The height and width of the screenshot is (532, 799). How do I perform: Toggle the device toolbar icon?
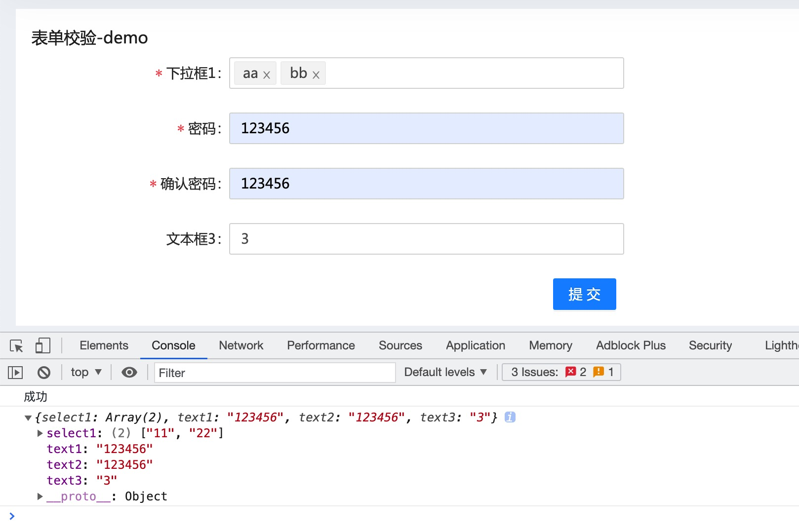tap(43, 345)
